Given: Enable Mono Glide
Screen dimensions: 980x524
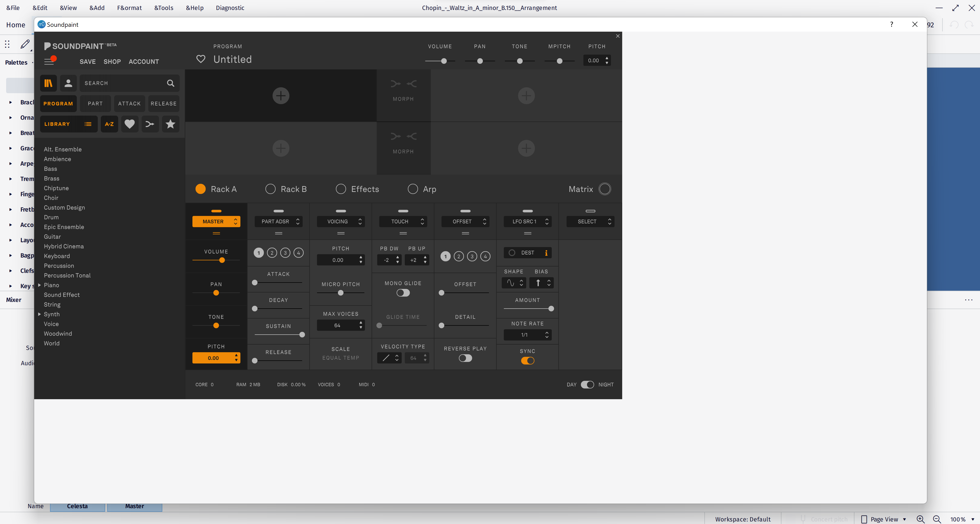Looking at the screenshot, I should pyautogui.click(x=402, y=293).
